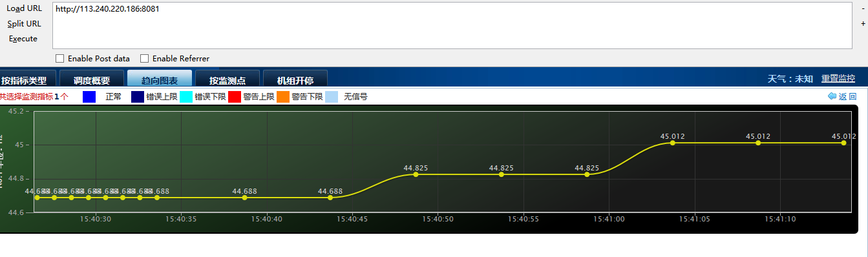868x257 pixels.
Task: Click the last 45.012 data point at chart edge
Action: (844, 143)
